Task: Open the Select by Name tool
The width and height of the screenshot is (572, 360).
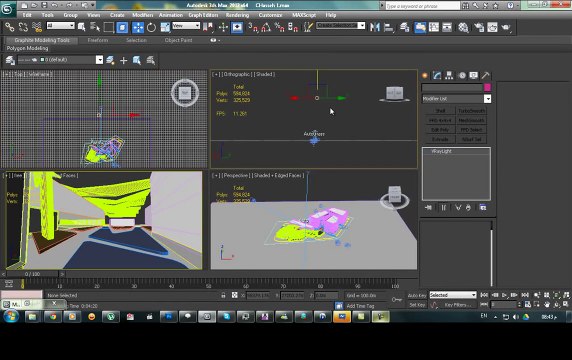Action: (x=95, y=27)
